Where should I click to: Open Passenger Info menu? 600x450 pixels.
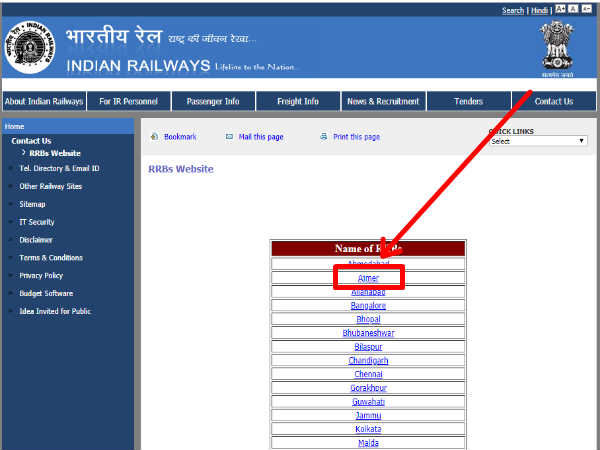pos(213,101)
